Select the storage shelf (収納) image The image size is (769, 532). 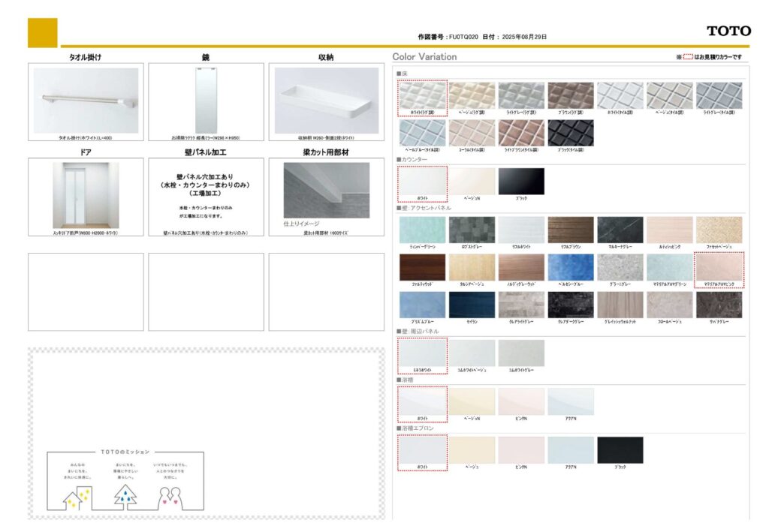pyautogui.click(x=326, y=101)
